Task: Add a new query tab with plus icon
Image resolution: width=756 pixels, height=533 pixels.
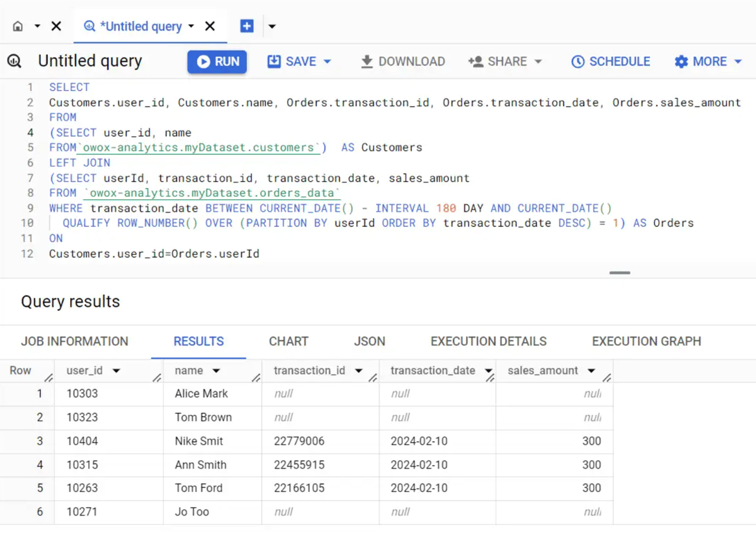Action: pos(247,26)
